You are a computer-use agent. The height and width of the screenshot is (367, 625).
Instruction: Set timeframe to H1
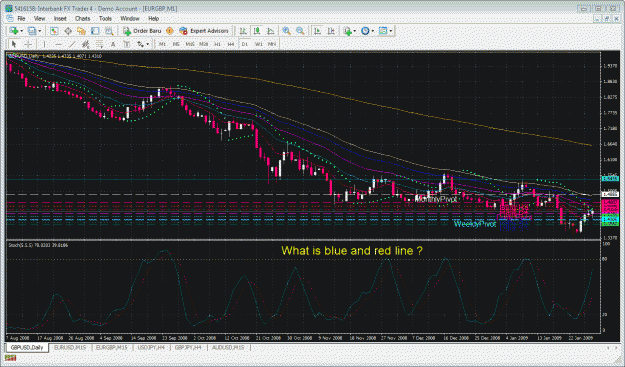tap(217, 44)
